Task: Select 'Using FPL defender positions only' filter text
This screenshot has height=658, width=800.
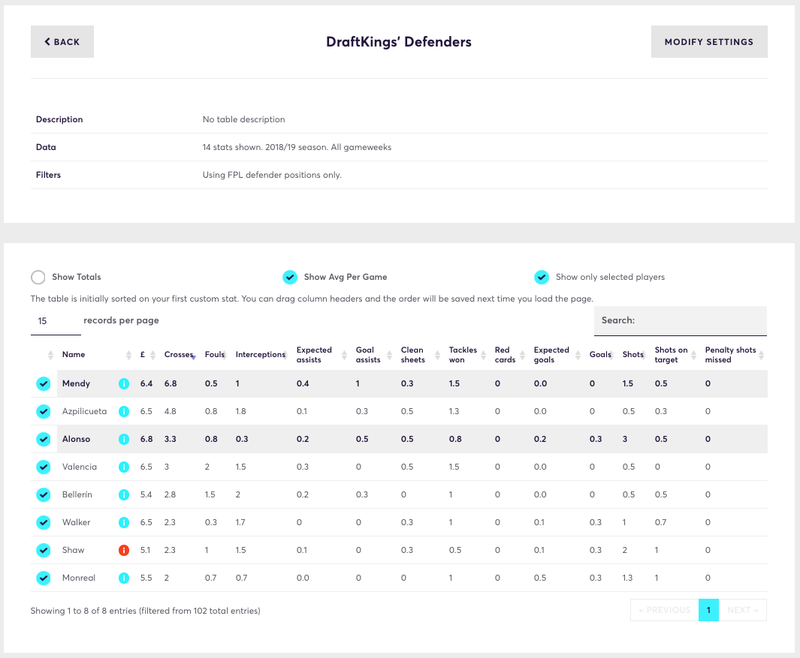Action: [272, 175]
